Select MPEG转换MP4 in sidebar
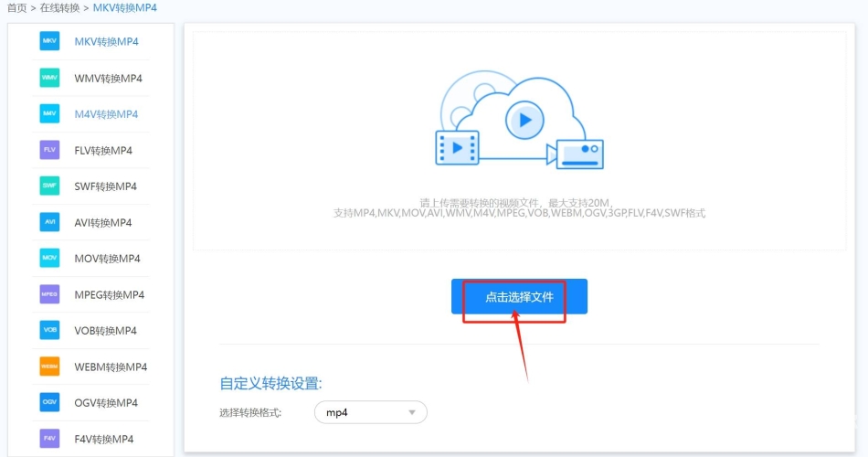Viewport: 868px width, 457px height. [x=109, y=294]
